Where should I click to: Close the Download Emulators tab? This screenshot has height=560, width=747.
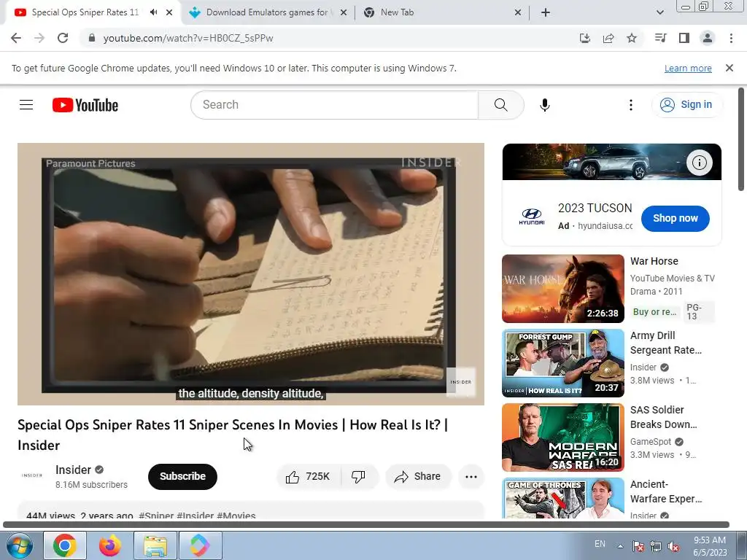point(344,13)
